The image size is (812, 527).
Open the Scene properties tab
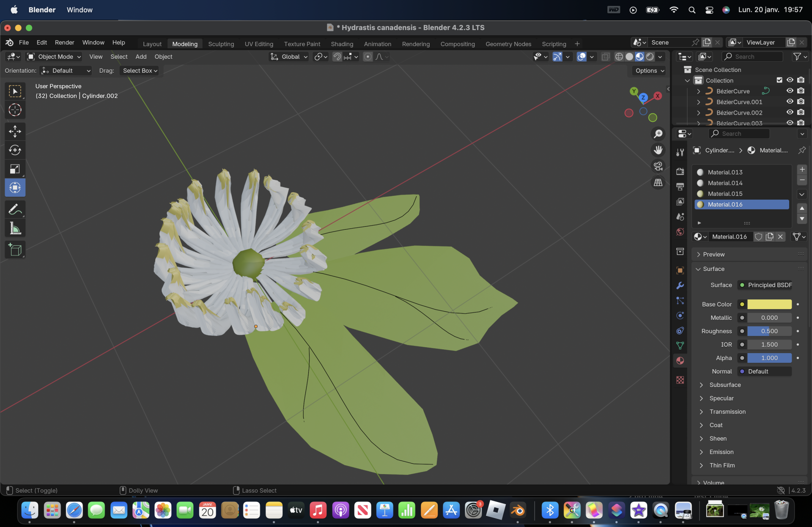point(680,217)
